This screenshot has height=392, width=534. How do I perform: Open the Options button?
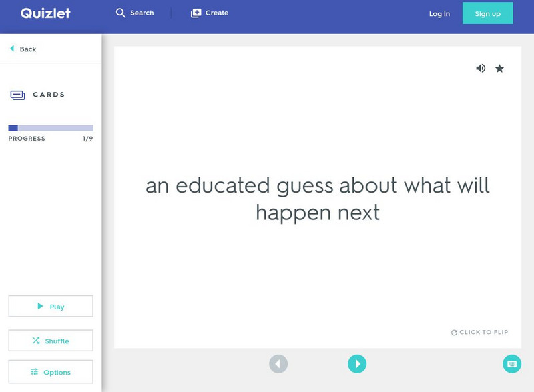(x=51, y=372)
